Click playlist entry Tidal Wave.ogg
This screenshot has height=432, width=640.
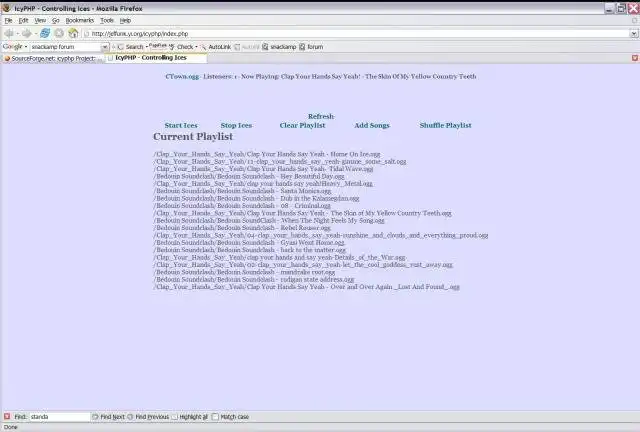pyautogui.click(x=263, y=169)
